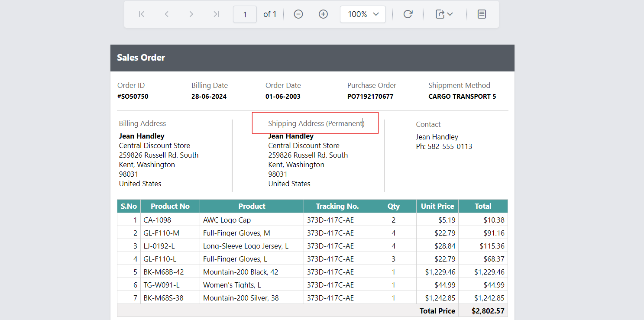Go to the previous page
The width and height of the screenshot is (644, 320).
166,14
